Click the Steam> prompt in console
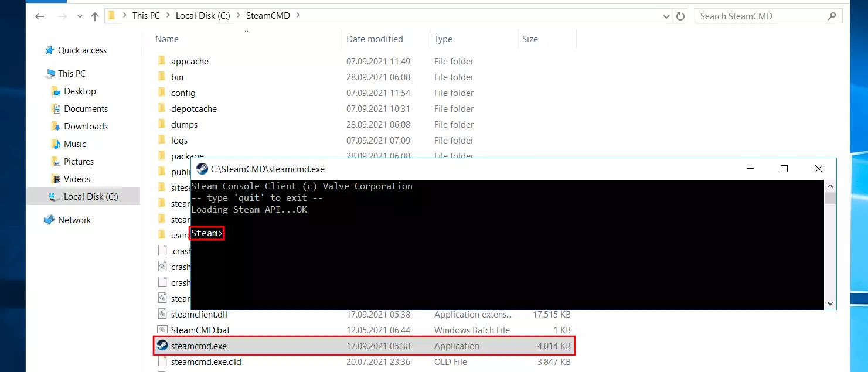The width and height of the screenshot is (868, 372). pos(206,233)
